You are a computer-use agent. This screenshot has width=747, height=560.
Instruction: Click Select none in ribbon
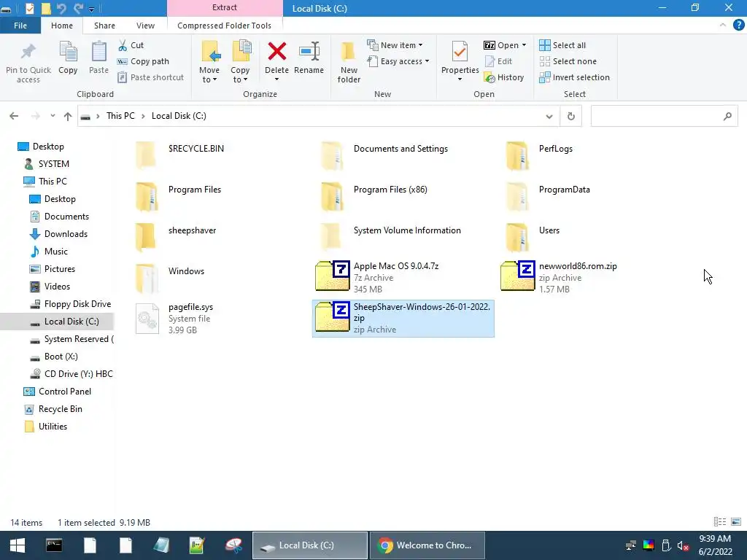(x=568, y=61)
